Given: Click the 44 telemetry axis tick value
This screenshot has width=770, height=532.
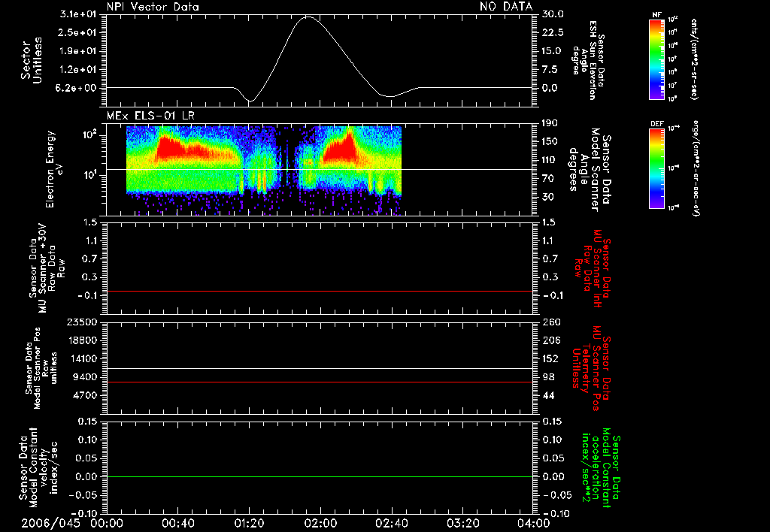Looking at the screenshot, I should click(x=549, y=395).
